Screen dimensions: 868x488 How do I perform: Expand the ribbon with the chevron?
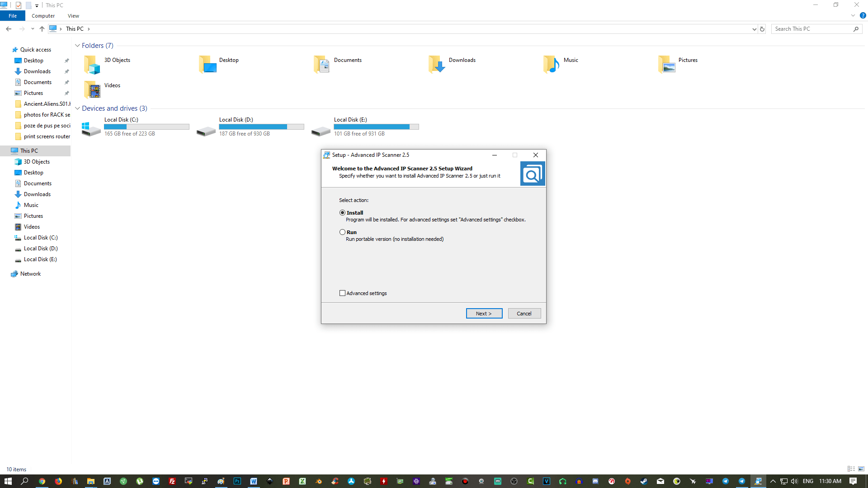click(x=853, y=15)
